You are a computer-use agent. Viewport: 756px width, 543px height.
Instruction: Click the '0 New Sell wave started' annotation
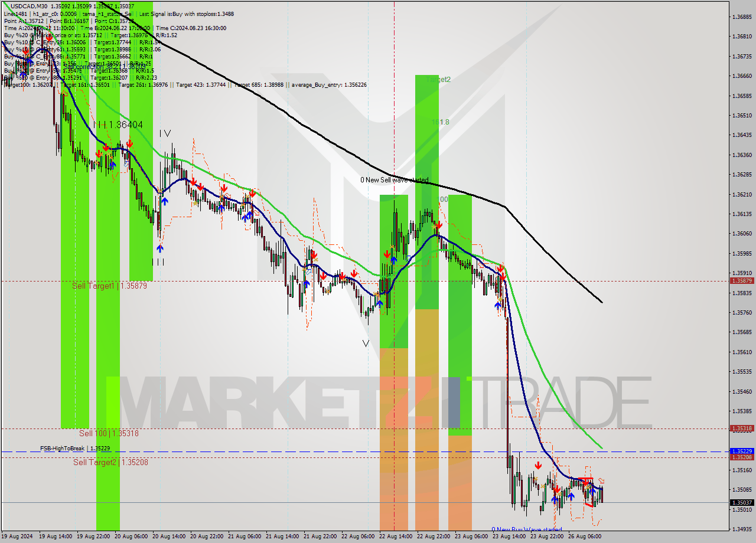[x=395, y=180]
